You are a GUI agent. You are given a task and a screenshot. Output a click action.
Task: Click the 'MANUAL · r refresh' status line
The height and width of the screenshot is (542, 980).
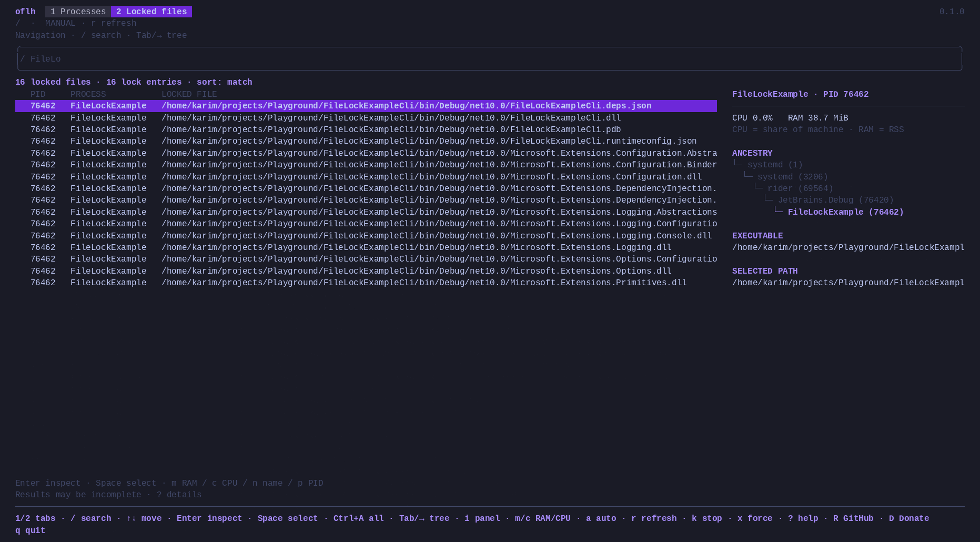[x=90, y=23]
